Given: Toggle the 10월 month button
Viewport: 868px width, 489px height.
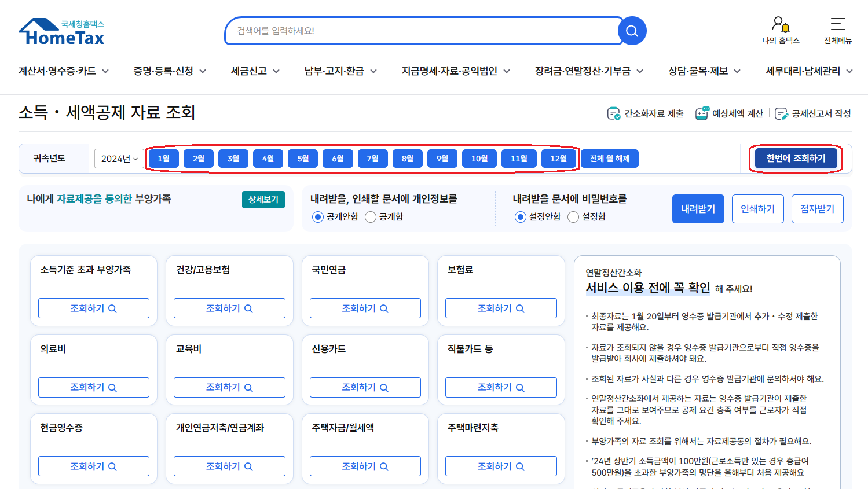Looking at the screenshot, I should tap(479, 159).
